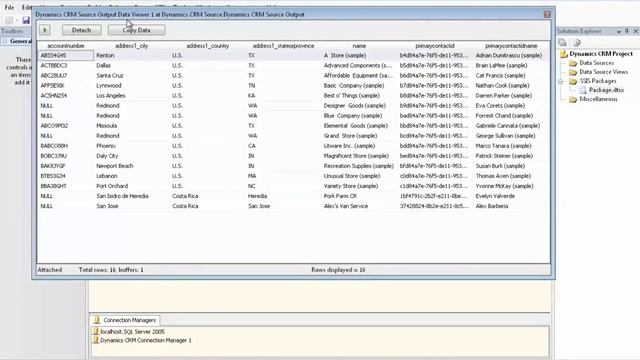Click the Elemental Goods (sample) cell
The height and width of the screenshot is (360, 640).
(359, 126)
